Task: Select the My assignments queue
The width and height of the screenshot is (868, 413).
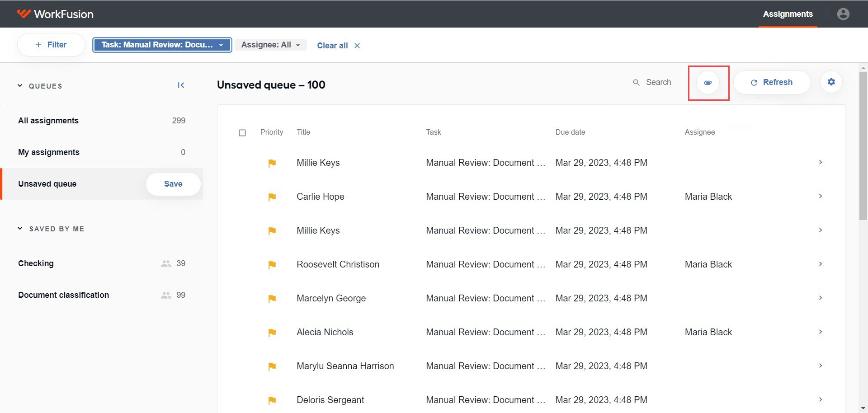Action: point(102,152)
